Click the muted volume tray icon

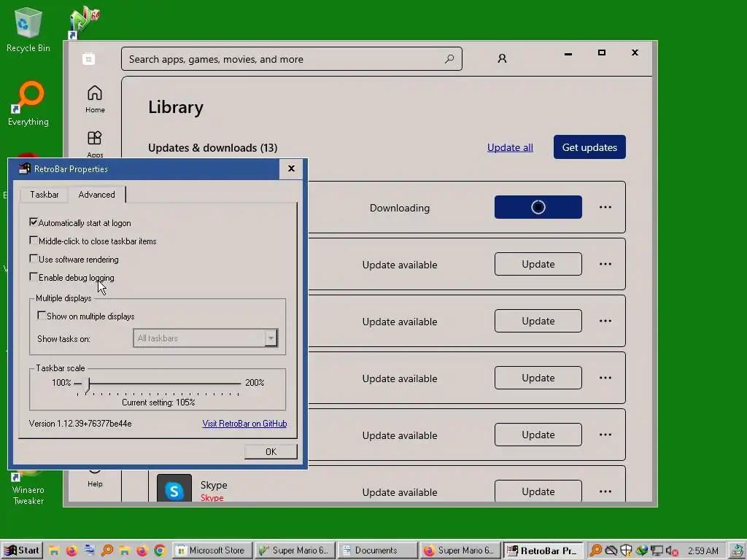672,551
